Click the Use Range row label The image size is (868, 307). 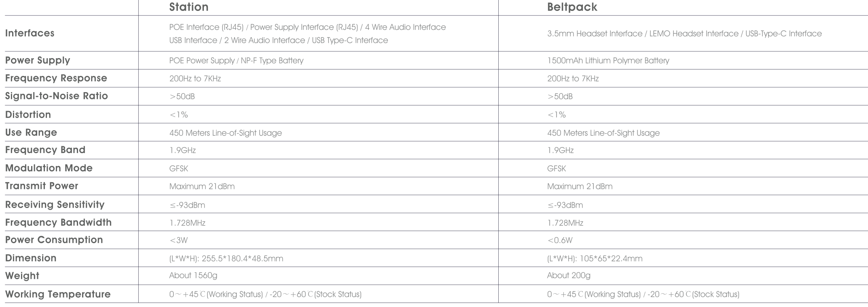pos(31,132)
